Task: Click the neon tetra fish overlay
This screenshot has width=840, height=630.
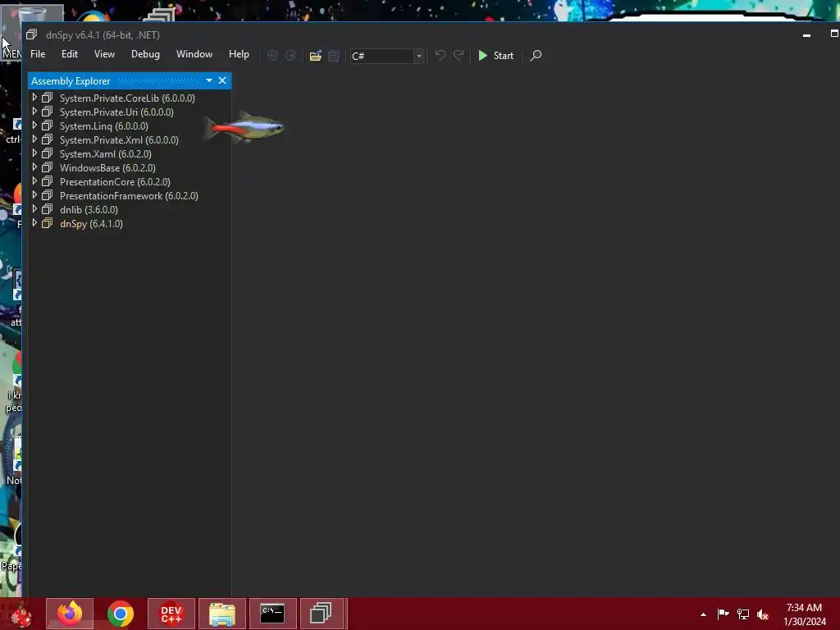Action: (x=244, y=127)
